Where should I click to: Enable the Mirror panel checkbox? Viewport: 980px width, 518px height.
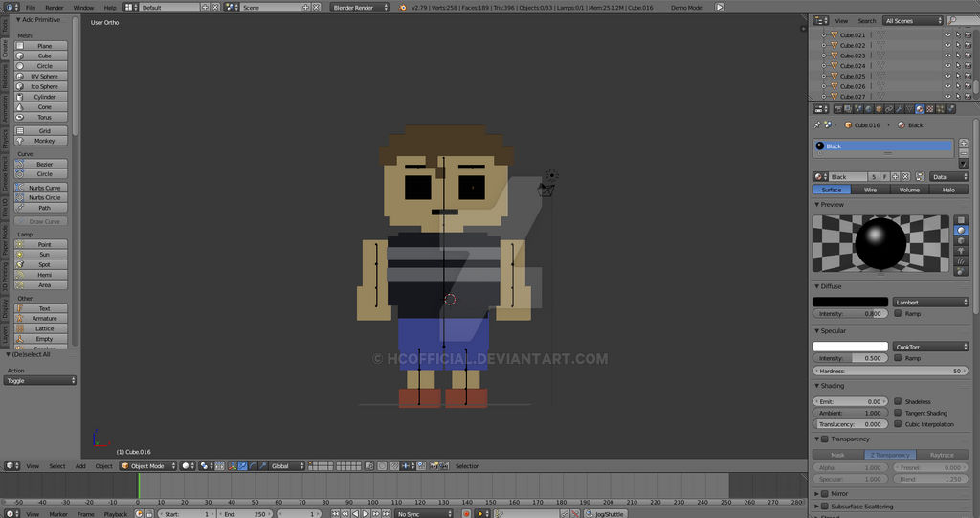(825, 494)
